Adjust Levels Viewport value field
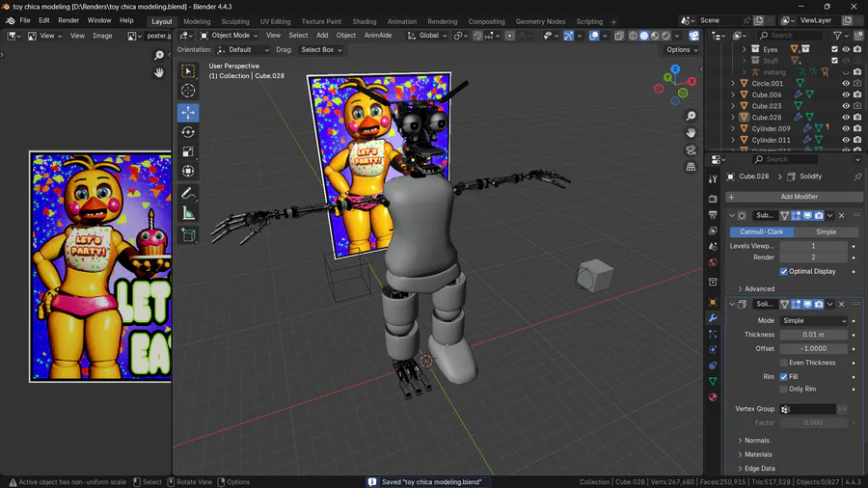This screenshot has width=868, height=488. [813, 246]
